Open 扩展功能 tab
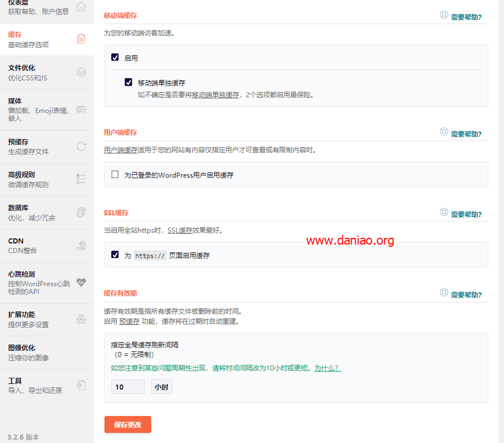 click(x=47, y=319)
